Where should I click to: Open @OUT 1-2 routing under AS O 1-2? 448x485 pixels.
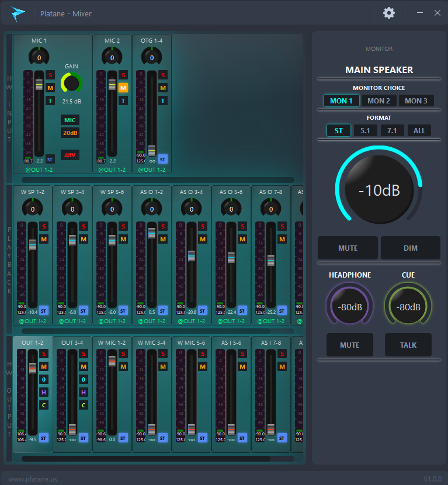(151, 321)
